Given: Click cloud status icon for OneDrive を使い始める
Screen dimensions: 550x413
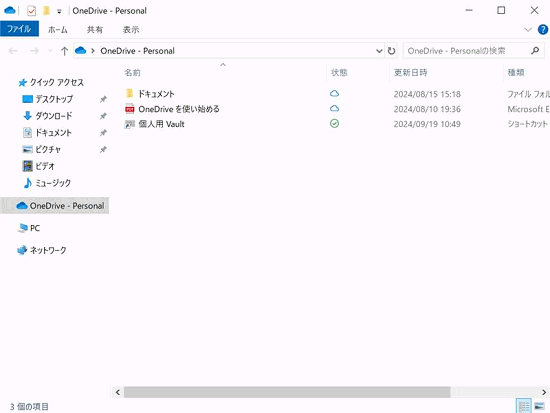Looking at the screenshot, I should click(334, 108).
